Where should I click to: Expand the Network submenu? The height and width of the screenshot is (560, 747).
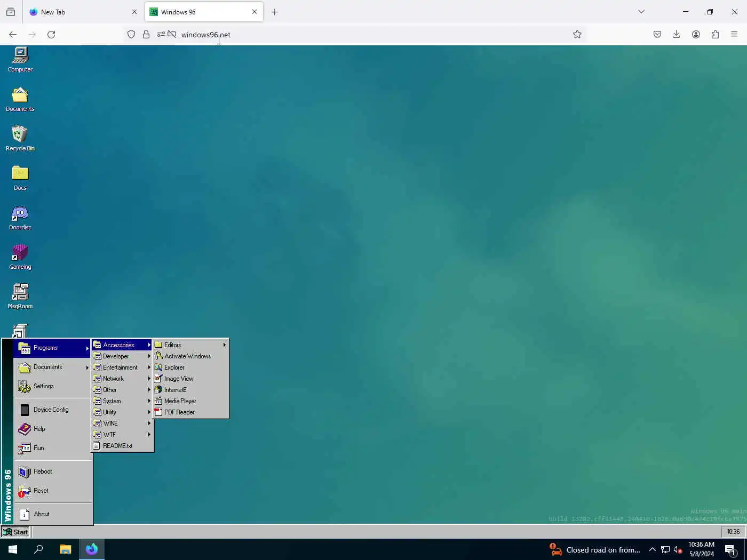[x=122, y=379]
